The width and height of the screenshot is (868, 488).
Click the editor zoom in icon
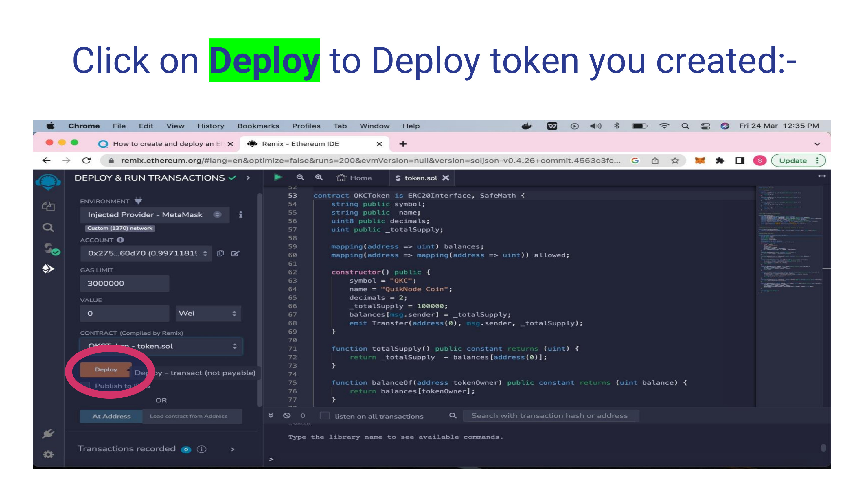[319, 178]
